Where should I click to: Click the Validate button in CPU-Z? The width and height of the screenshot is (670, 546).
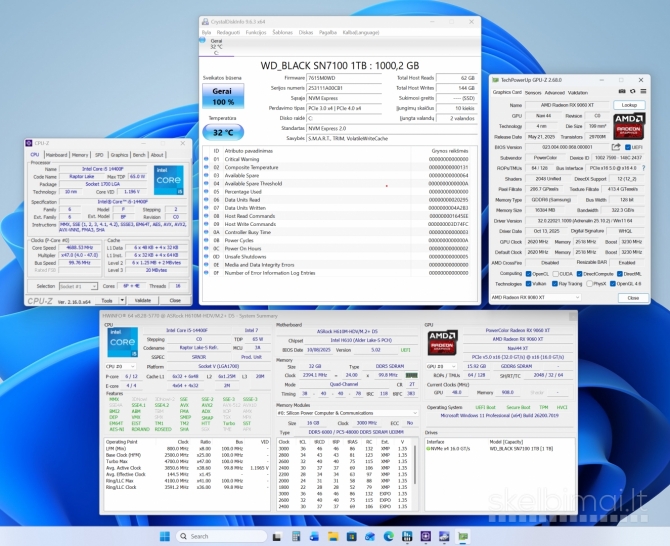pyautogui.click(x=143, y=300)
